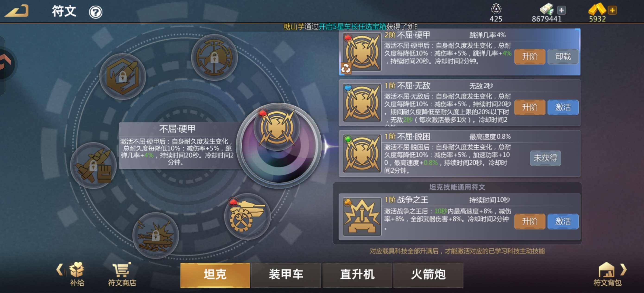Switch to the 火箭炮 tab
Image resolution: width=644 pixels, height=293 pixels.
point(428,275)
